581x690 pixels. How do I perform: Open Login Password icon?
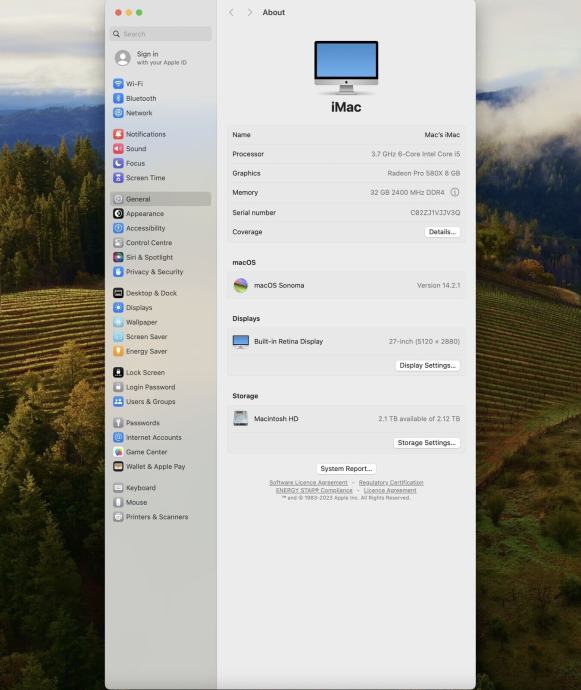tap(118, 387)
